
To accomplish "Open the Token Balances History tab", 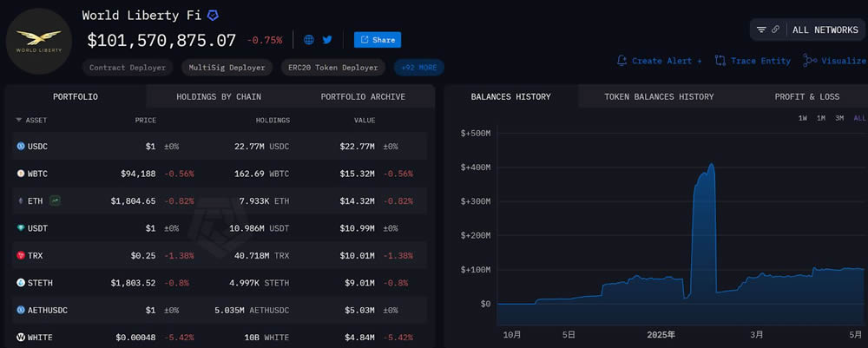I will coord(659,96).
